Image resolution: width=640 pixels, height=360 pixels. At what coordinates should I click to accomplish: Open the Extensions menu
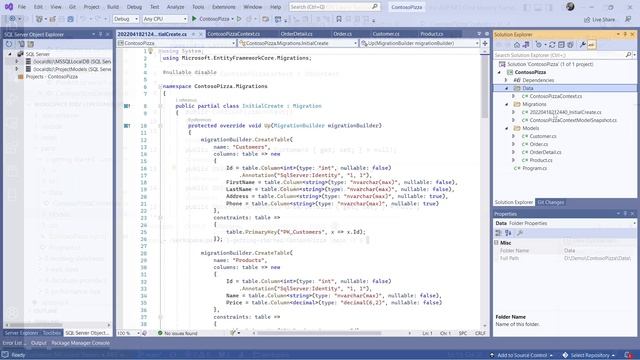[x=223, y=7]
